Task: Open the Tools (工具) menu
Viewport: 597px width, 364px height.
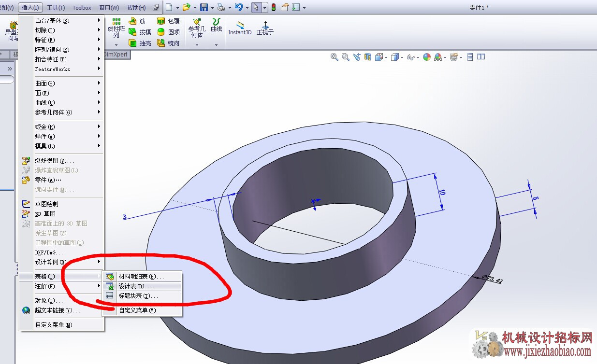Action: point(56,7)
